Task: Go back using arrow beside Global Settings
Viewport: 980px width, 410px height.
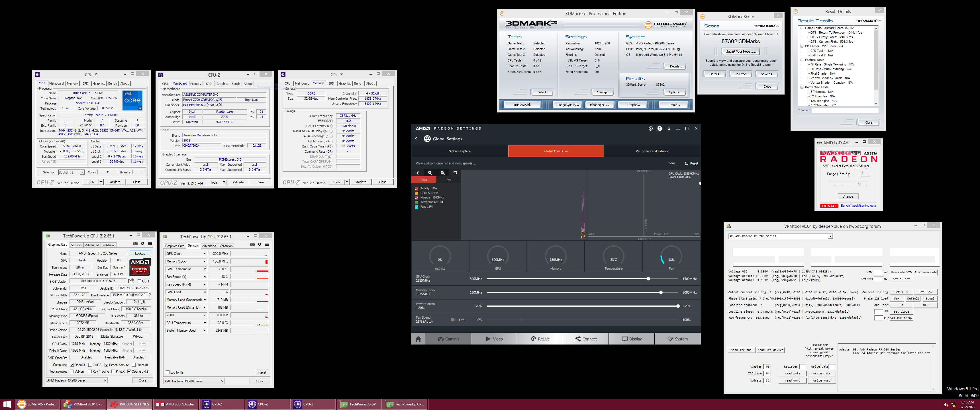Action: pyautogui.click(x=416, y=139)
